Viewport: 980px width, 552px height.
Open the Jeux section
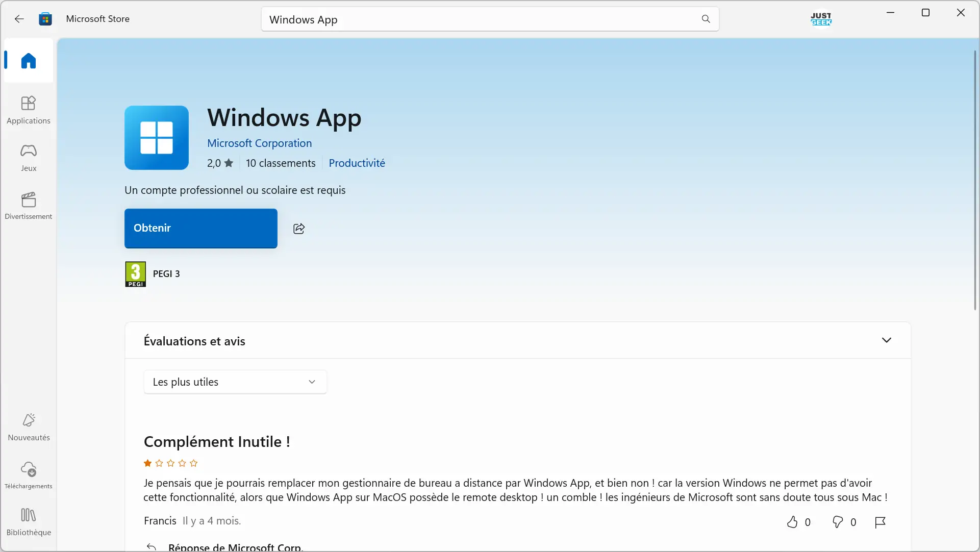pos(29,158)
